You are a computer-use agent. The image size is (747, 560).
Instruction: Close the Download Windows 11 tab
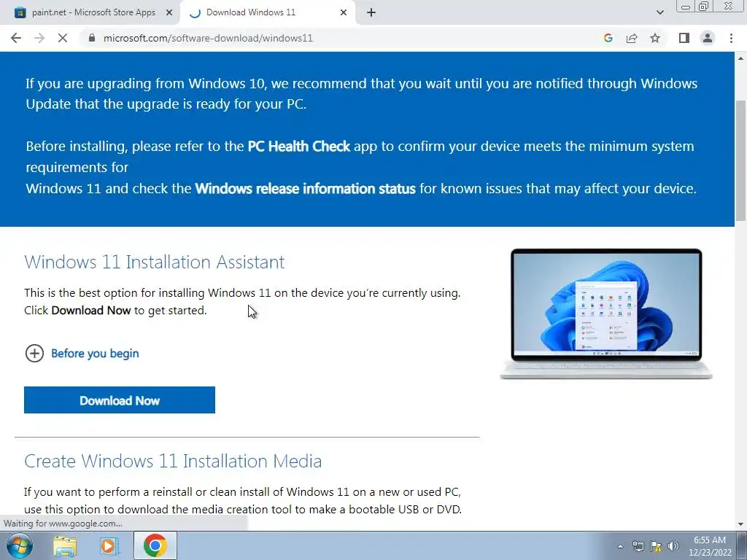click(344, 13)
